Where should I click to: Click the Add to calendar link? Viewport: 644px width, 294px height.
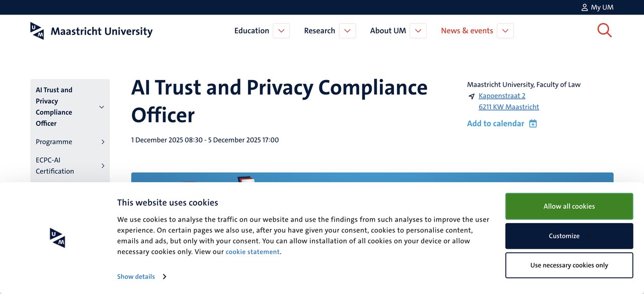click(496, 124)
